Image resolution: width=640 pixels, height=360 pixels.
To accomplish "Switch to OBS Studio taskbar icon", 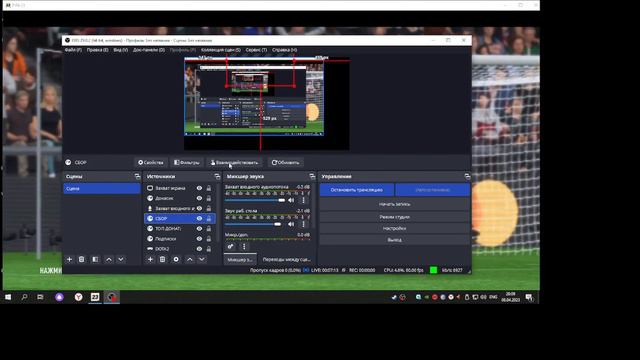I will (x=111, y=297).
